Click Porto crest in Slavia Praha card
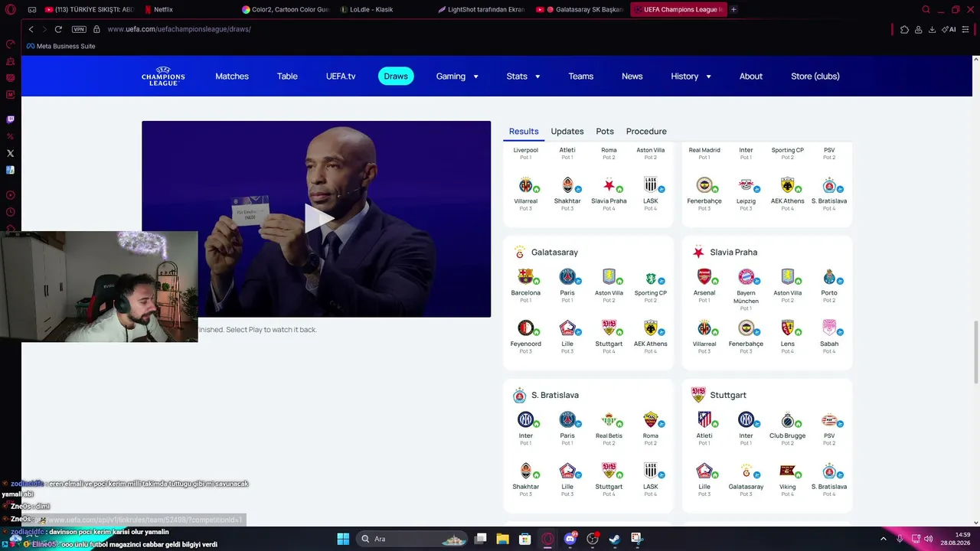 tap(829, 277)
